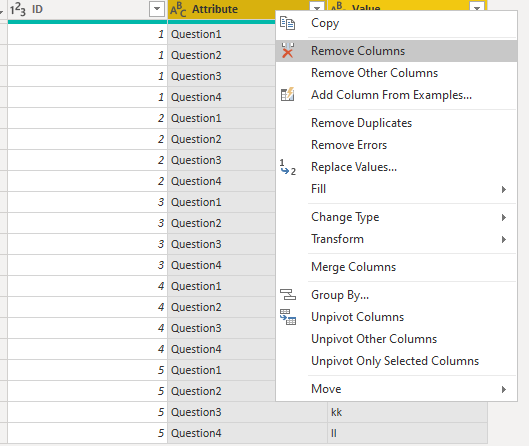529x446 pixels.
Task: Click the Copy icon in the context menu
Action: [x=287, y=23]
